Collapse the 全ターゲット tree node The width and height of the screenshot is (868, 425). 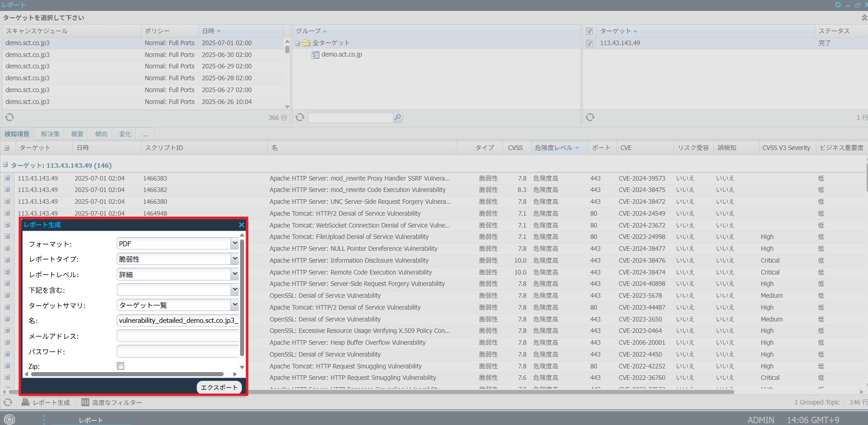coord(298,43)
